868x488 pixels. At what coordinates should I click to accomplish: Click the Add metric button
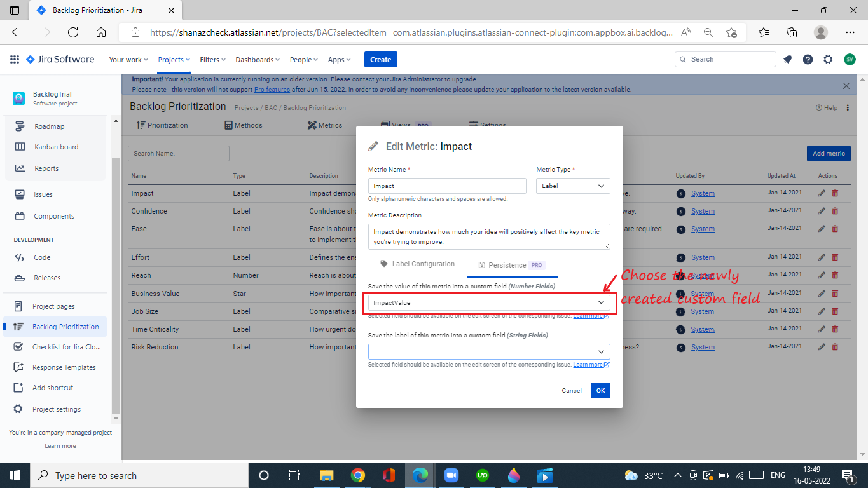[x=828, y=153]
